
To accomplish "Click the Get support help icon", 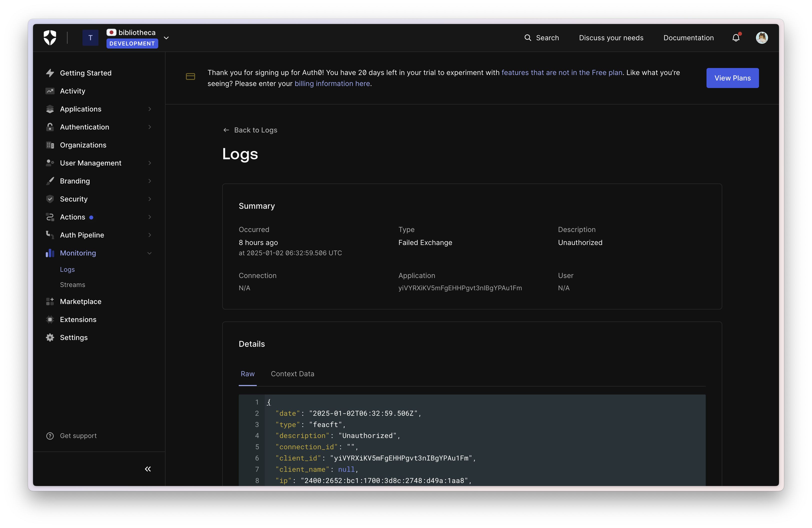I will [x=50, y=436].
